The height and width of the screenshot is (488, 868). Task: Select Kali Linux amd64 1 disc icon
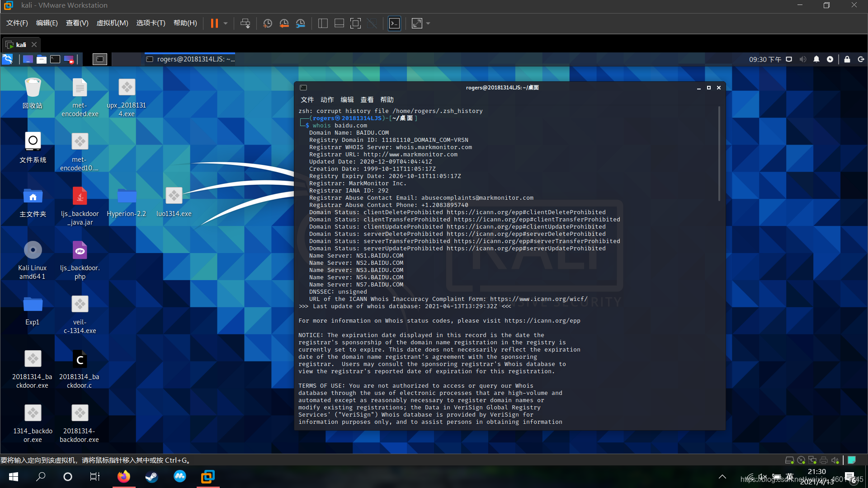33,260
